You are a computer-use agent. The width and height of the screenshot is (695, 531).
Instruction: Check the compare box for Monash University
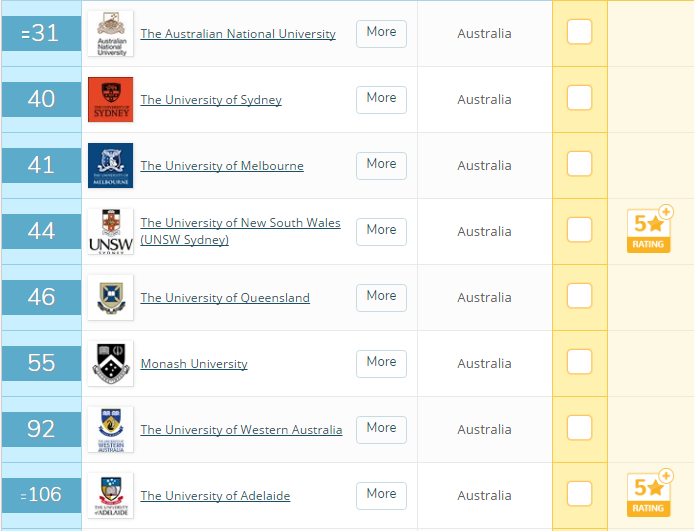click(579, 362)
